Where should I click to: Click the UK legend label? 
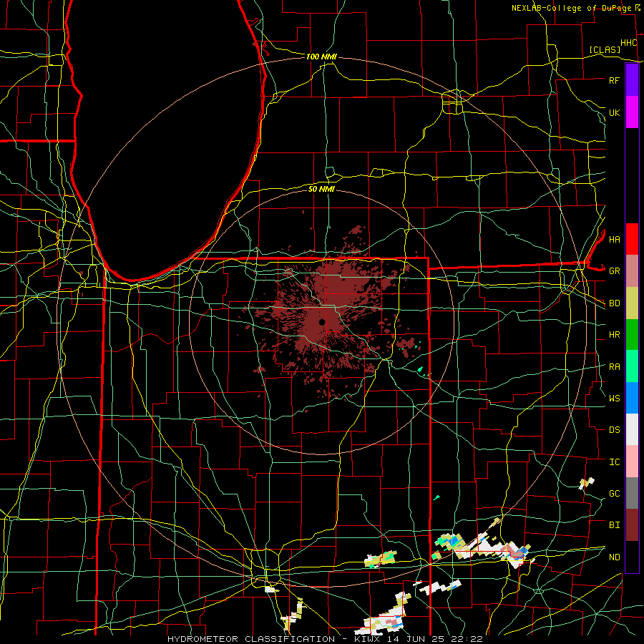[614, 112]
